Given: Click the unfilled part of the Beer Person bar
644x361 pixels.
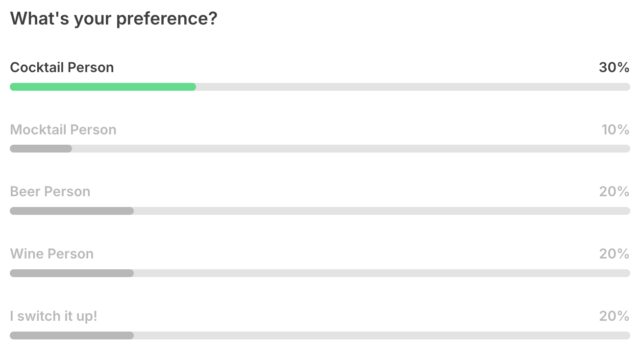Looking at the screenshot, I should point(382,211).
